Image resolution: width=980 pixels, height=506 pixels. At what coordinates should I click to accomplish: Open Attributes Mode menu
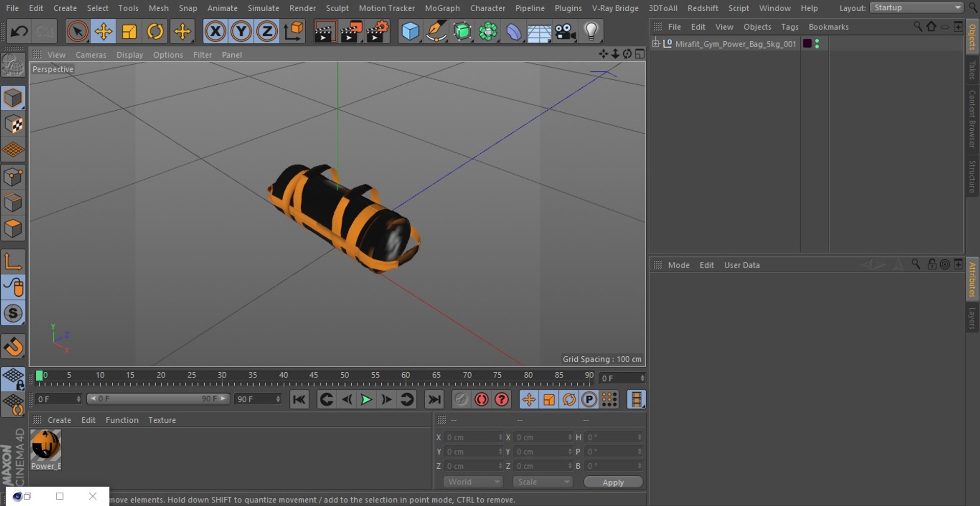[x=678, y=265]
